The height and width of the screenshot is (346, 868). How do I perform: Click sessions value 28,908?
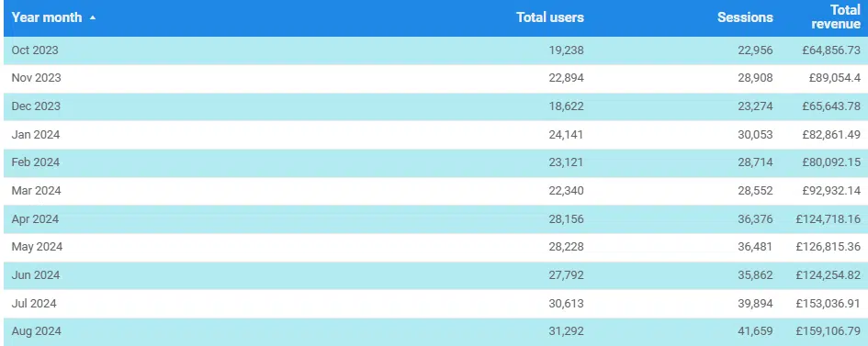755,78
